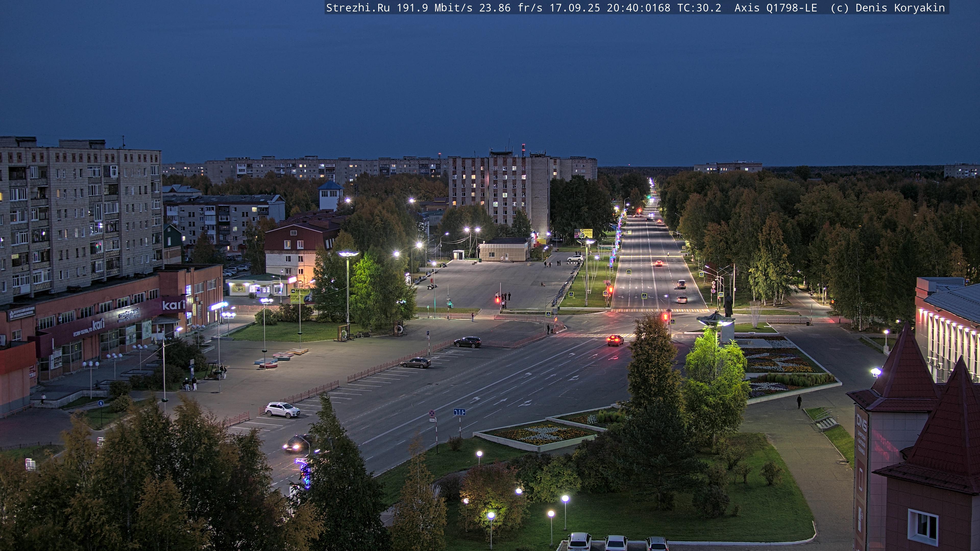Click the "Axis Q1798-LE" camera model text
The width and height of the screenshot is (980, 551).
[776, 8]
